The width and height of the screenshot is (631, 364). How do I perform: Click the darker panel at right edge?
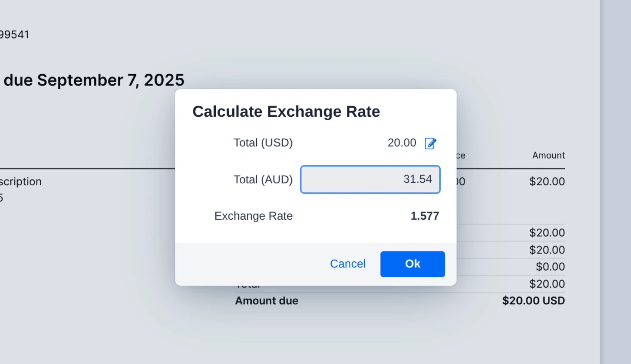615,179
